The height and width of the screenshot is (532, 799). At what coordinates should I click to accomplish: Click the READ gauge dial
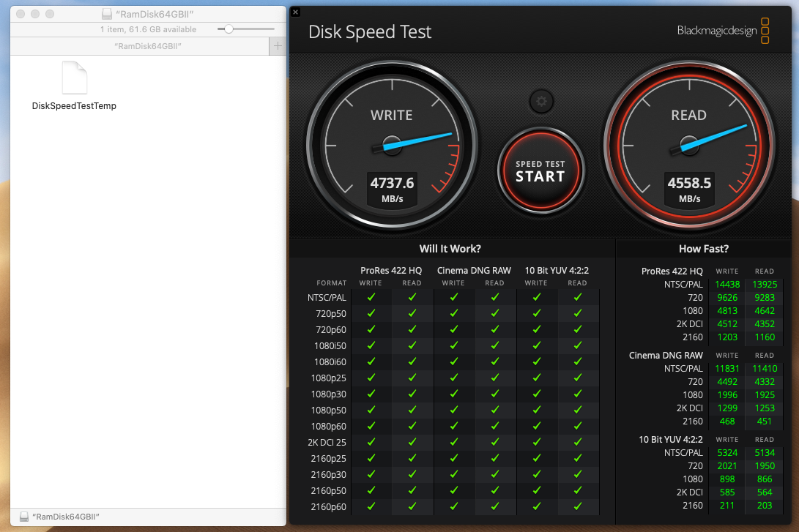[x=689, y=145]
